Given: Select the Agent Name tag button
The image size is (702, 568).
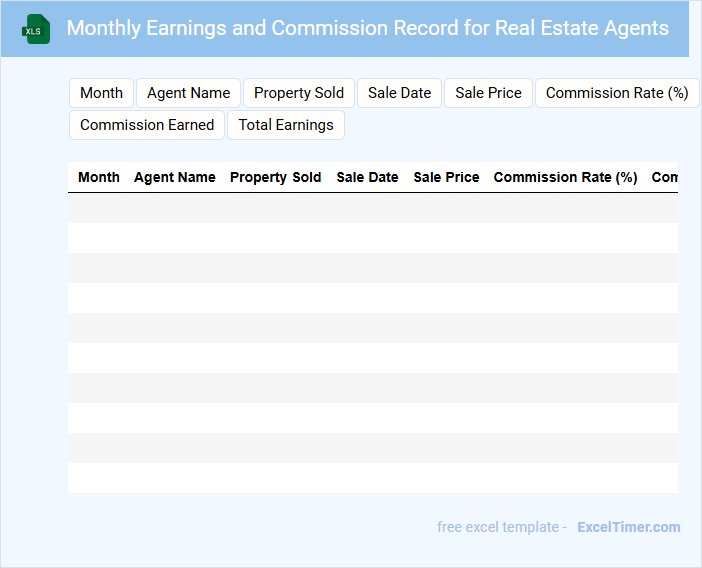Looking at the screenshot, I should (188, 93).
